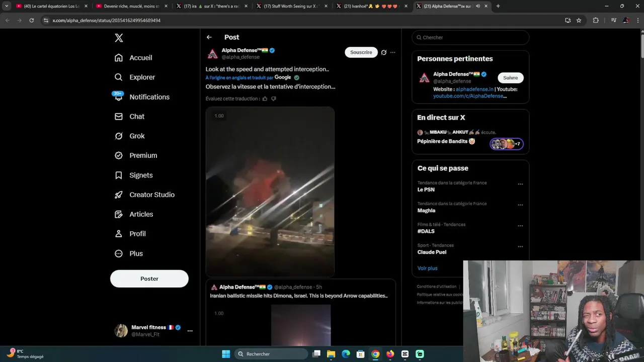Play the main post video
644x362 pixels.
[x=270, y=192]
